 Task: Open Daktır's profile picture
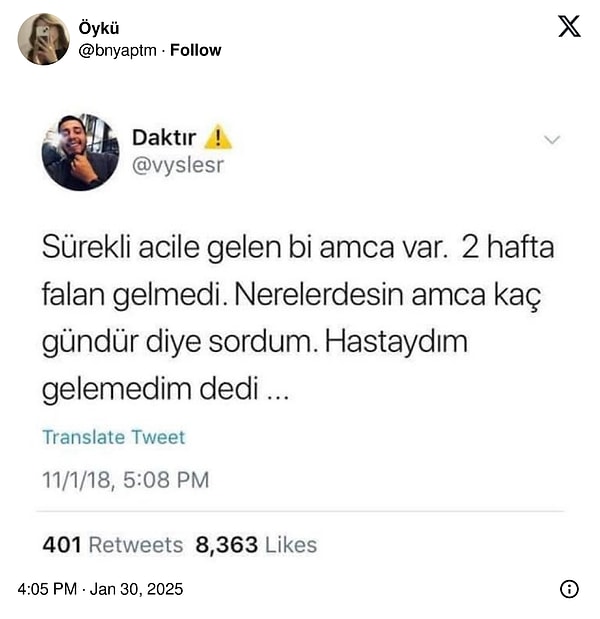coord(80,152)
